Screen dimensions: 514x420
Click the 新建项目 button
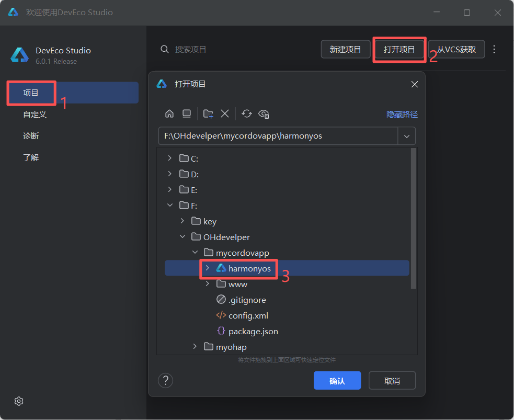tap(346, 49)
